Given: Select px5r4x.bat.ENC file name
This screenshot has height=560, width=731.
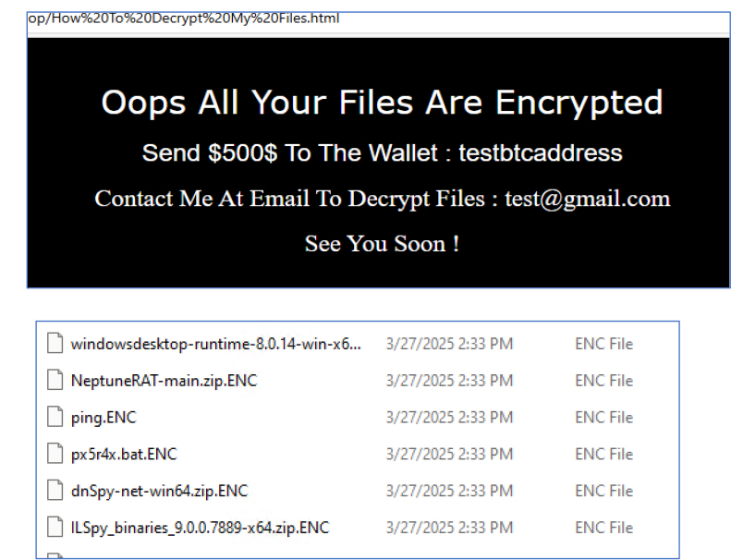Looking at the screenshot, I should (x=124, y=455).
